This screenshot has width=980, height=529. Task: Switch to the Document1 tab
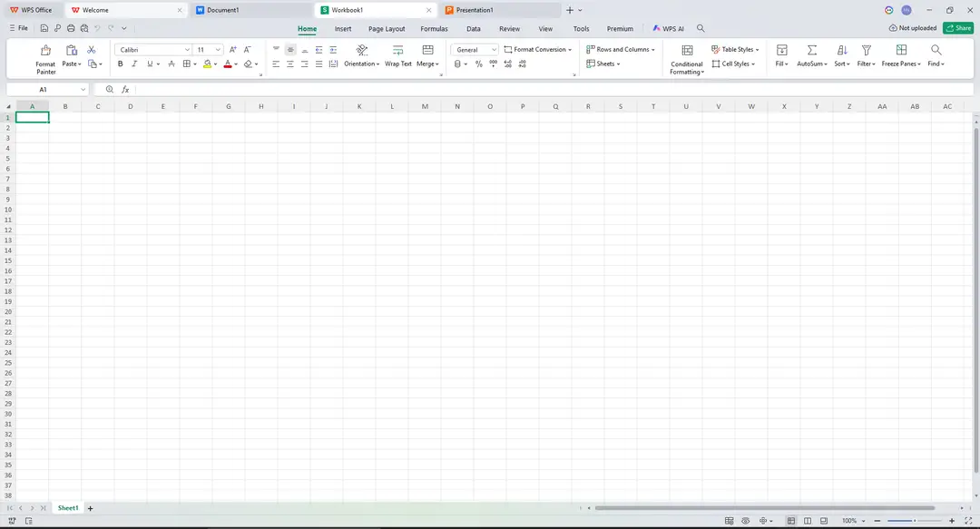pos(251,10)
